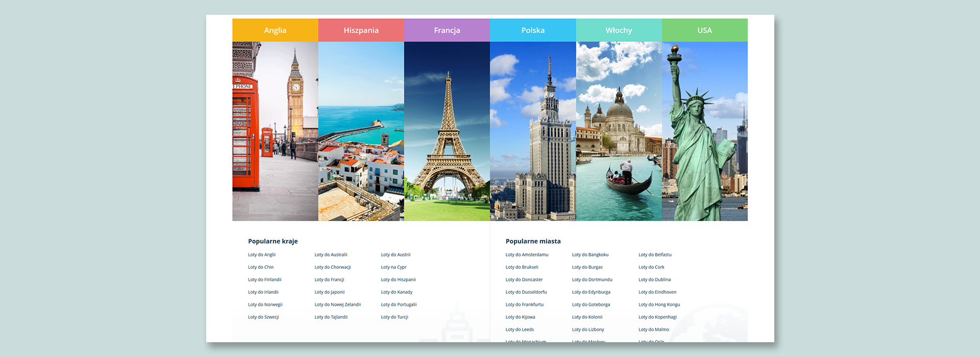Image resolution: width=980 pixels, height=357 pixels.
Task: Select the USA country tab
Action: [705, 30]
